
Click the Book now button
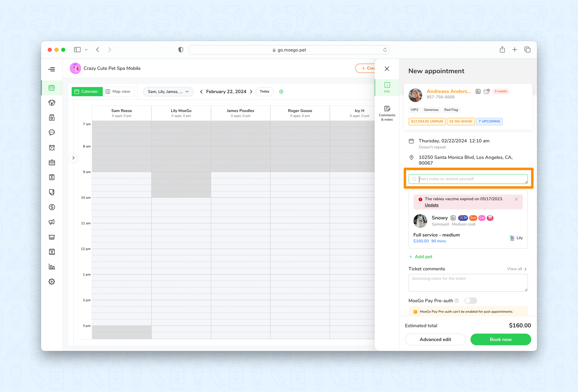point(501,339)
